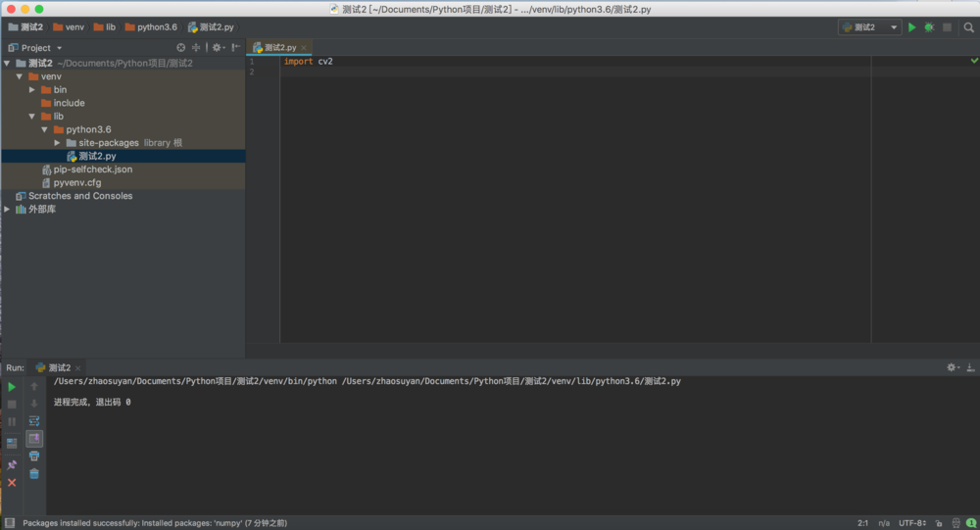Screen dimensions: 980x530
Task: Click the green inspection checkmark in editor
Action: (974, 61)
